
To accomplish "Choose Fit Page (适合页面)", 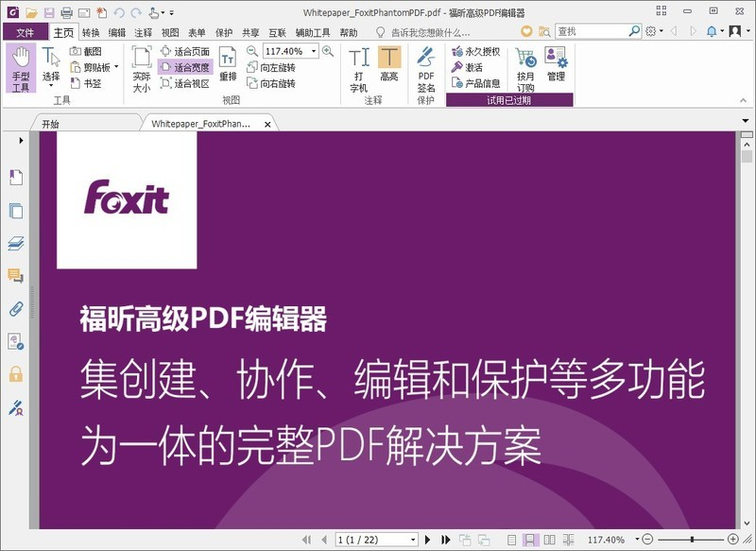I will 185,51.
